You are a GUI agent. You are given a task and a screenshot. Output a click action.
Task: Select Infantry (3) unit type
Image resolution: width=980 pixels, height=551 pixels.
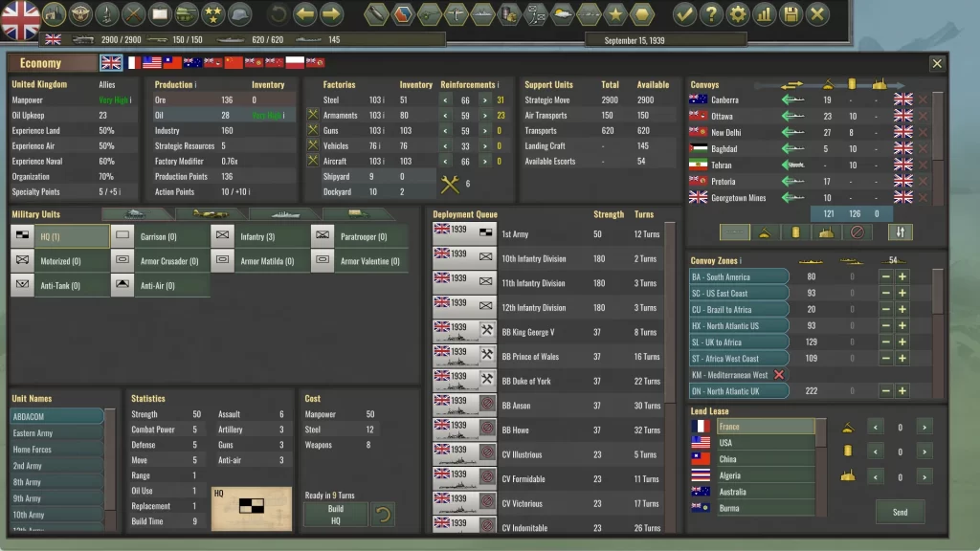(x=258, y=236)
